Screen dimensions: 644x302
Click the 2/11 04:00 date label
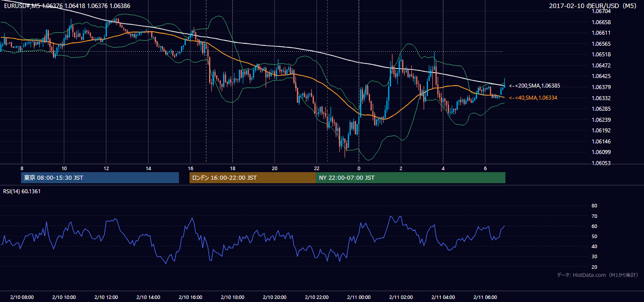(x=443, y=297)
